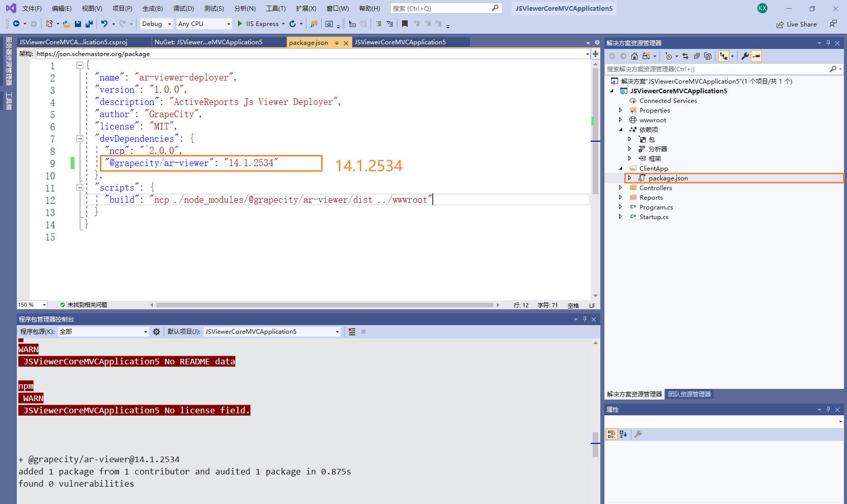847x504 pixels.
Task: Collapse the devDependencies block in editor
Action: [80, 139]
